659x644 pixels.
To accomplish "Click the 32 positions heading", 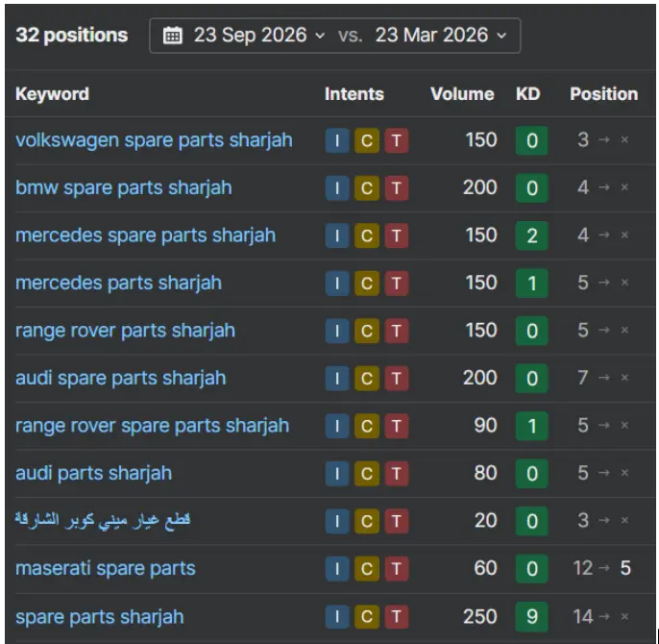I will click(x=71, y=36).
